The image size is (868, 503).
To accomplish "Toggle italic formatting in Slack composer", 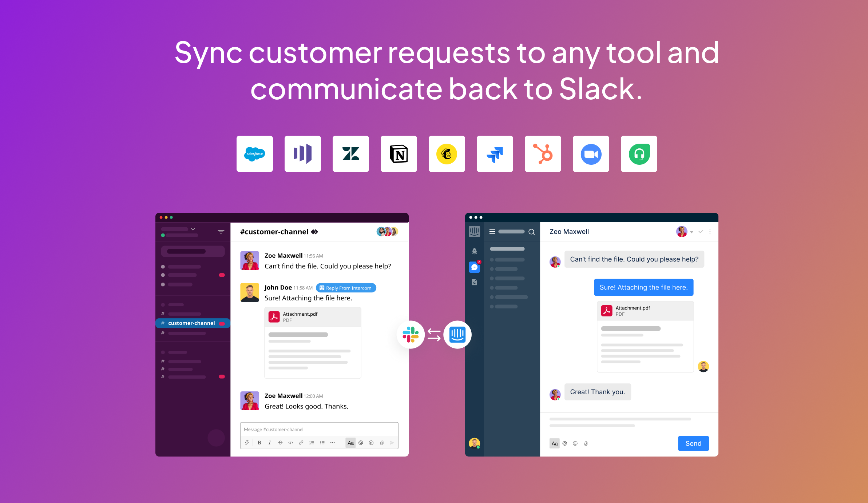I will [x=270, y=443].
